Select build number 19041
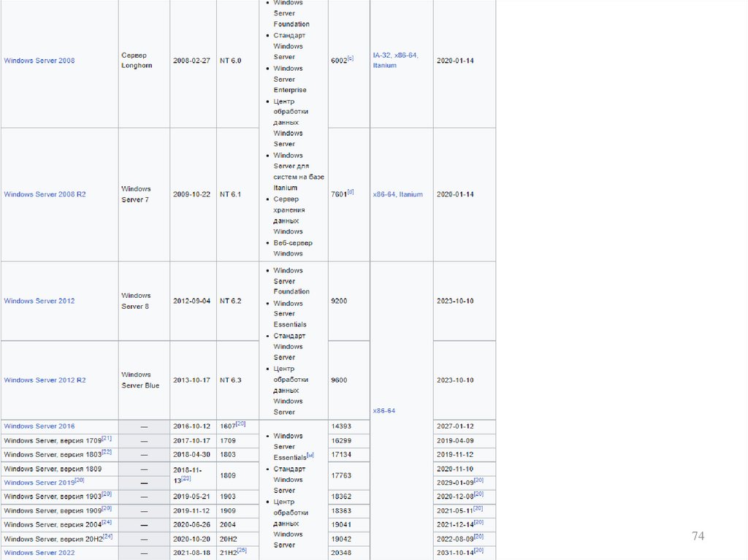The image size is (748, 560). 341,525
